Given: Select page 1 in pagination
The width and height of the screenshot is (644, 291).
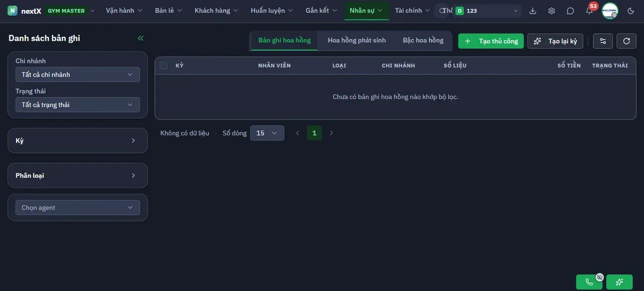Looking at the screenshot, I should tap(314, 133).
